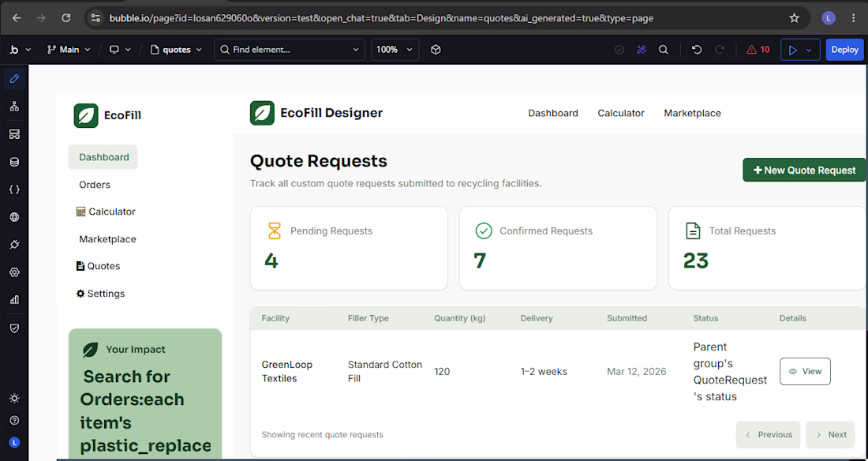Open the Plugins tab plug icon
Screen dimensions: 868x461
(x=14, y=245)
